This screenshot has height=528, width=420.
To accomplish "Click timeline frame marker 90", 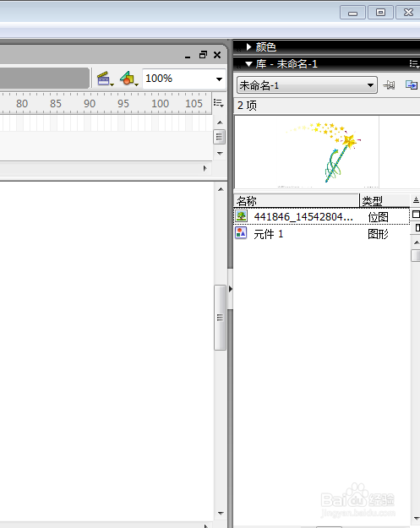I will [x=90, y=103].
